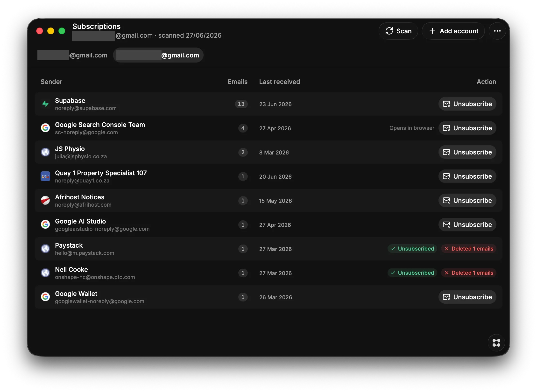Unsubscribe from Supabase

pyautogui.click(x=467, y=104)
